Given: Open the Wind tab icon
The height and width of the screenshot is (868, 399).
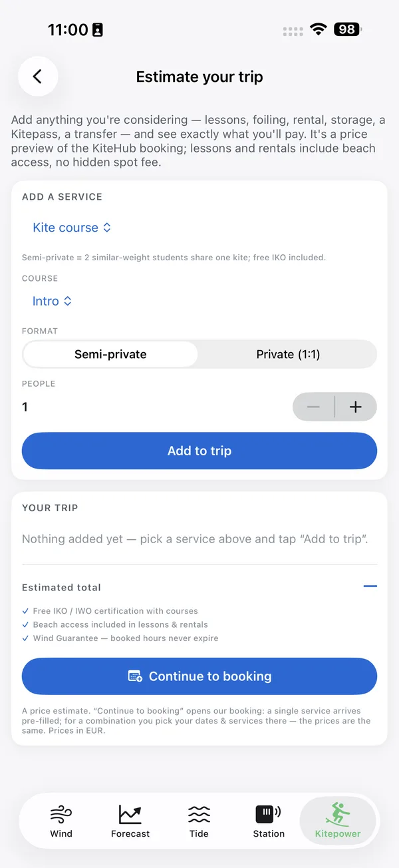Looking at the screenshot, I should (x=61, y=814).
